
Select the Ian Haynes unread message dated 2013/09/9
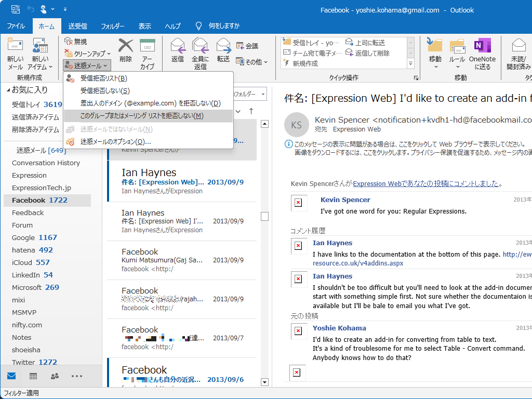point(182,181)
